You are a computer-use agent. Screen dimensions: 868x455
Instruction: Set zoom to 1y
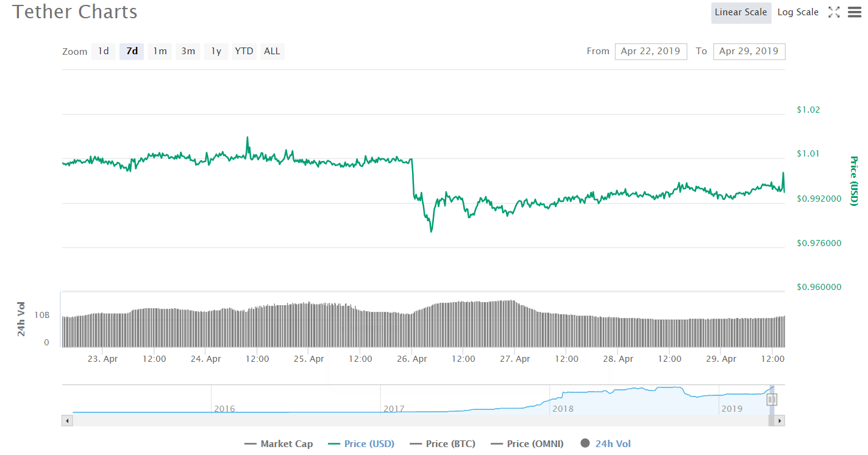click(x=216, y=51)
